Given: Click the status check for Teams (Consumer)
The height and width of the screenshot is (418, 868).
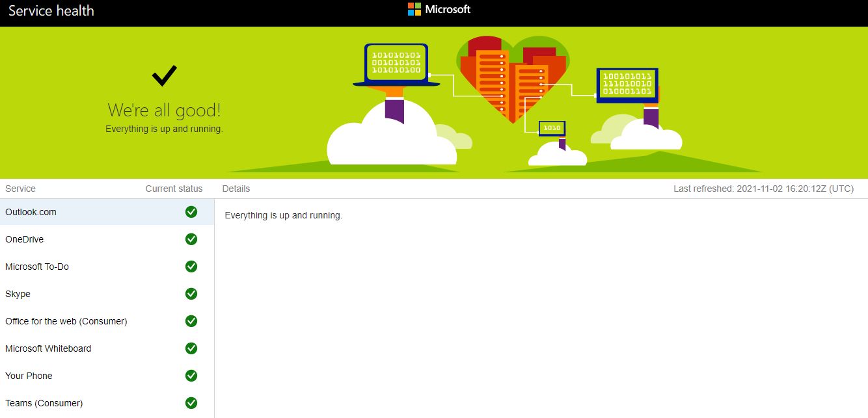Looking at the screenshot, I should pyautogui.click(x=191, y=402).
